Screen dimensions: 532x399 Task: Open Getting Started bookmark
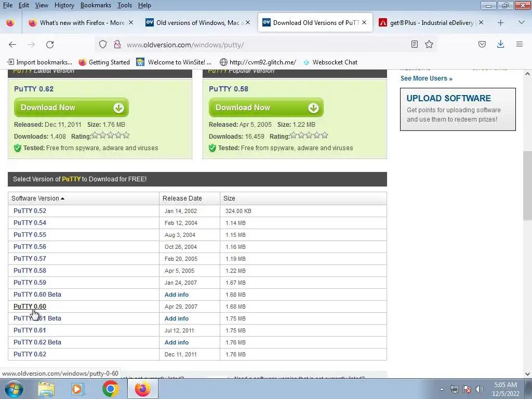pos(104,62)
